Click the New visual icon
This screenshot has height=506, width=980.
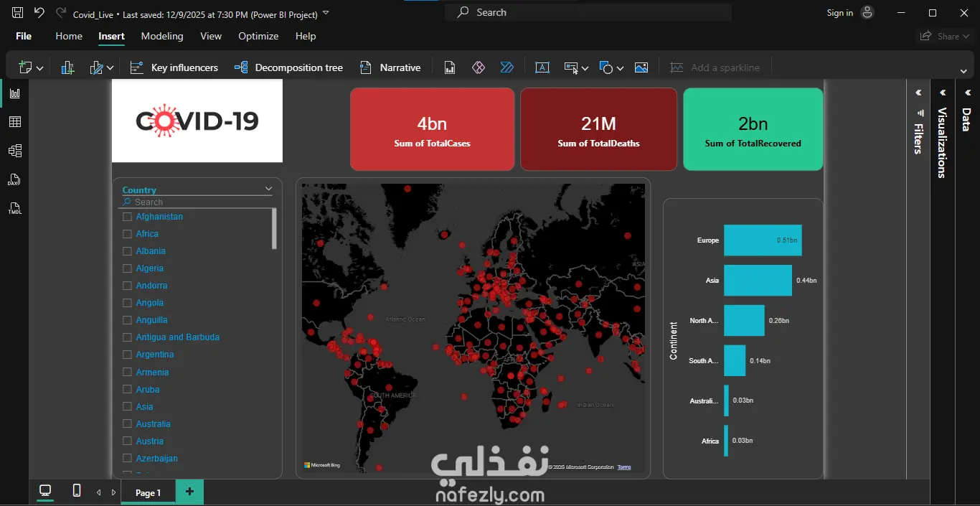coord(67,67)
